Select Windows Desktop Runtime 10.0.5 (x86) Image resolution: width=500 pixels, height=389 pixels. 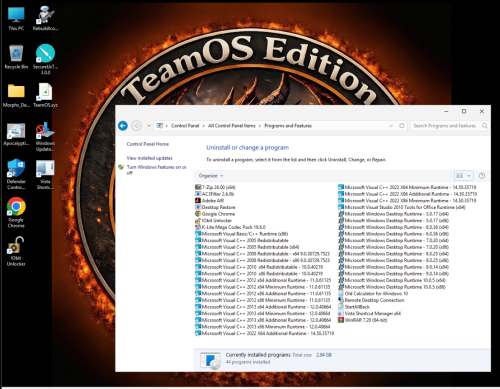392,287
